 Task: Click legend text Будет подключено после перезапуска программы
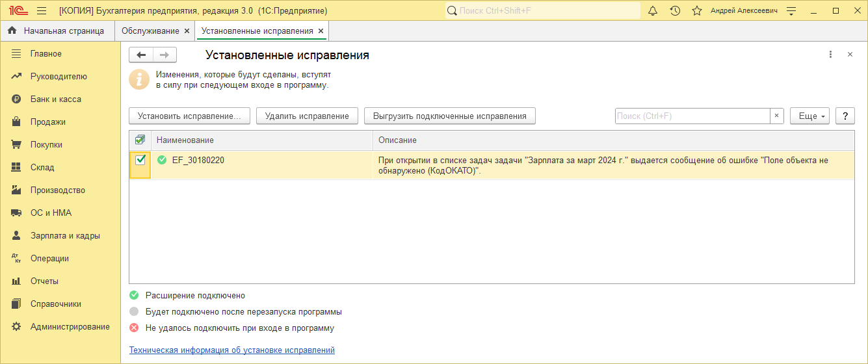244,311
